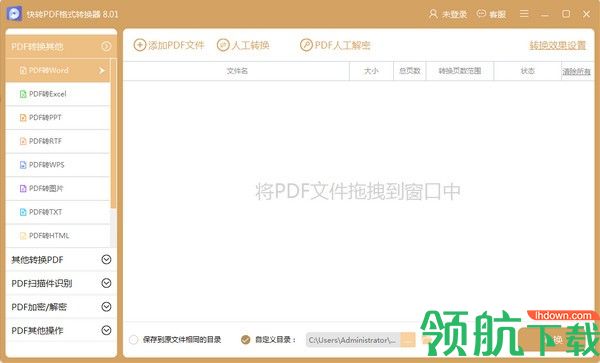600x363 pixels.
Task: Click the 转换页数范围 column header
Action: 460,71
